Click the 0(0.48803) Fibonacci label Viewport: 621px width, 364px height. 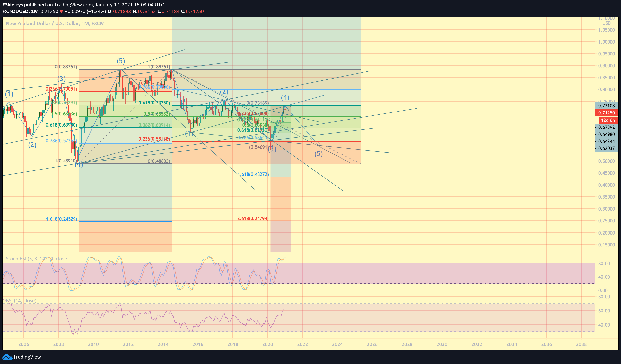[x=159, y=161]
